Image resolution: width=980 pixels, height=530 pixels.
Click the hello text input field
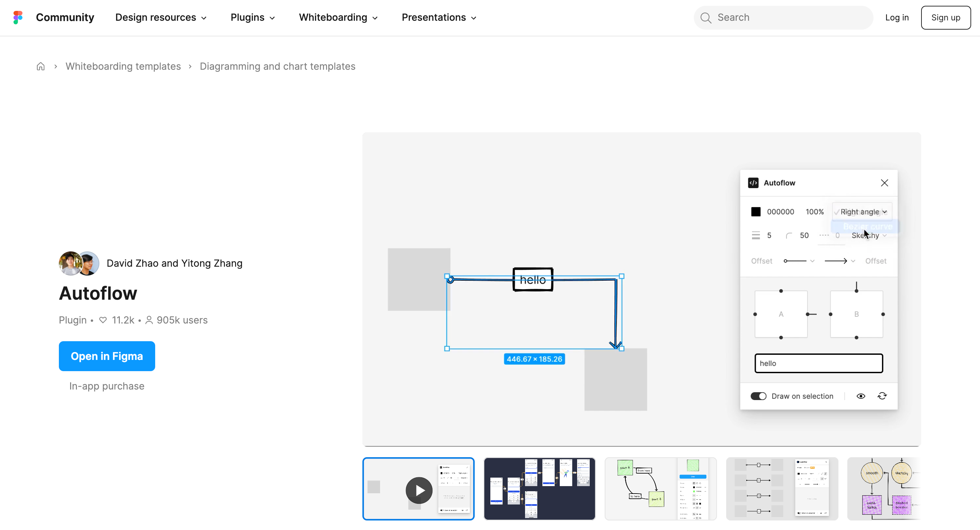coord(819,363)
